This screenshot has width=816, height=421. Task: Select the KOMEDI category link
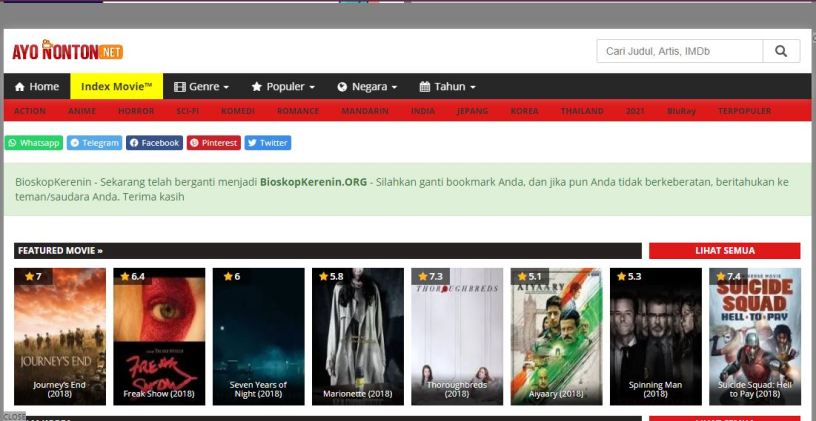click(238, 111)
